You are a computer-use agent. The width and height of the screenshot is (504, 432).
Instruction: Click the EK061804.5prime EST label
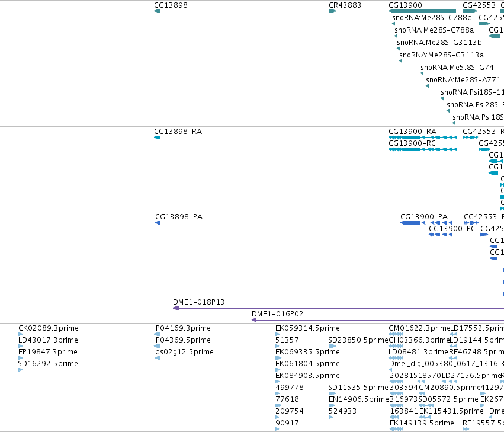307,364
